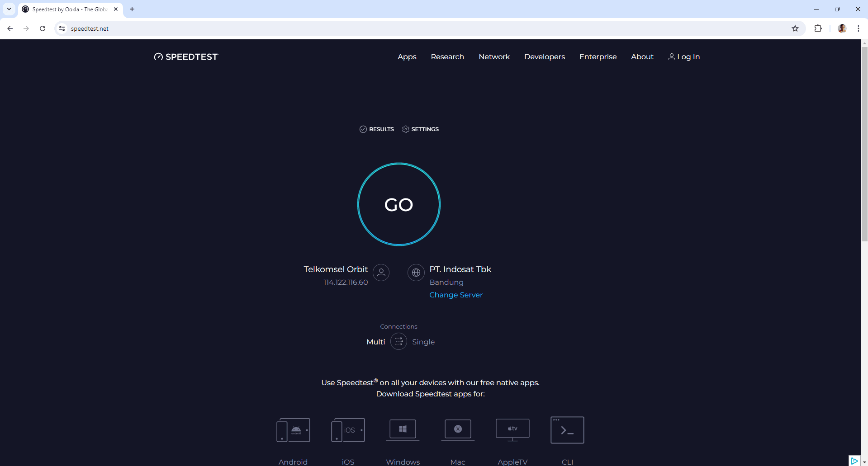This screenshot has height=466, width=868.
Task: Toggle the Multi/Single connections switch
Action: tap(398, 342)
